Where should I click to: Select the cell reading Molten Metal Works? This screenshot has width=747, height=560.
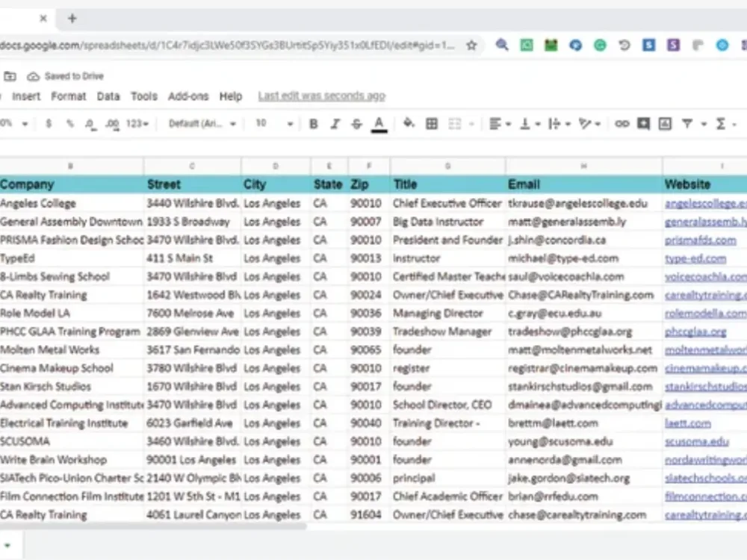(x=72, y=350)
